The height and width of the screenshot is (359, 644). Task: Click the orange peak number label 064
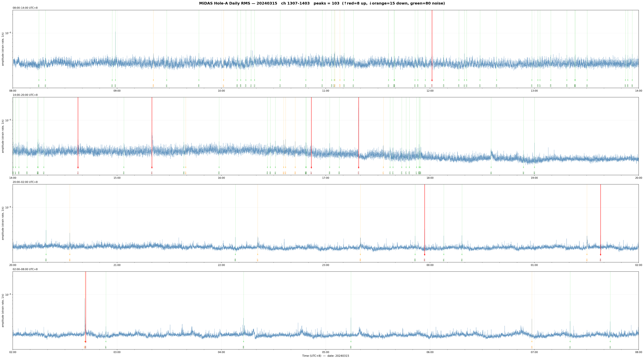click(x=295, y=173)
